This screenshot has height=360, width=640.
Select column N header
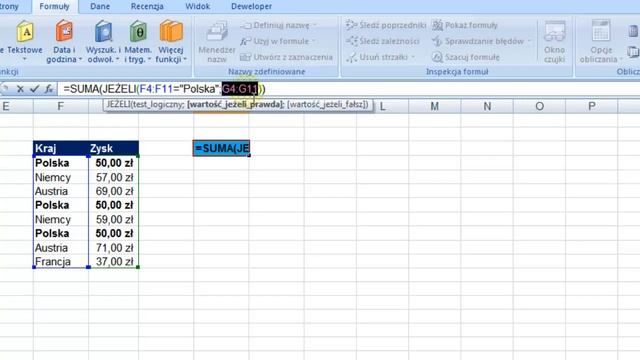tap(487, 107)
